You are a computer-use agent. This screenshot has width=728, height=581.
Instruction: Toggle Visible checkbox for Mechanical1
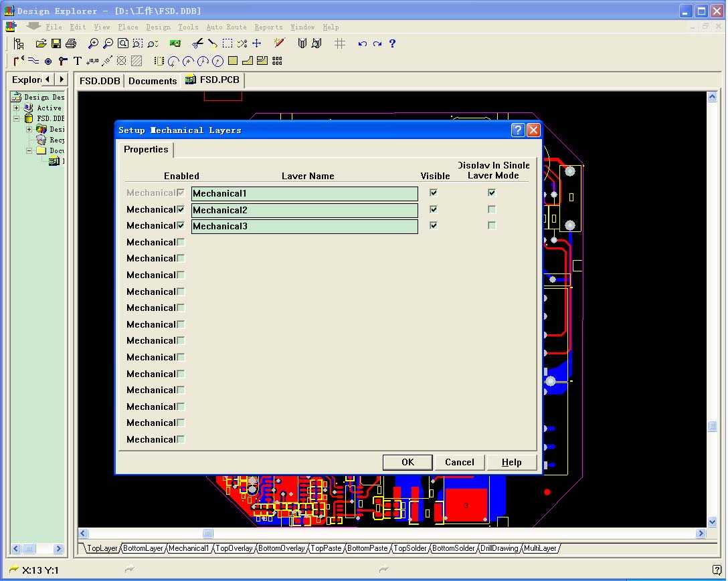point(433,193)
